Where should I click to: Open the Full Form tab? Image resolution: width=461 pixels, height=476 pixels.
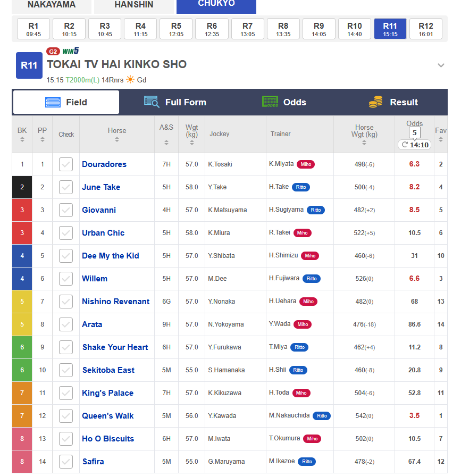coord(175,102)
